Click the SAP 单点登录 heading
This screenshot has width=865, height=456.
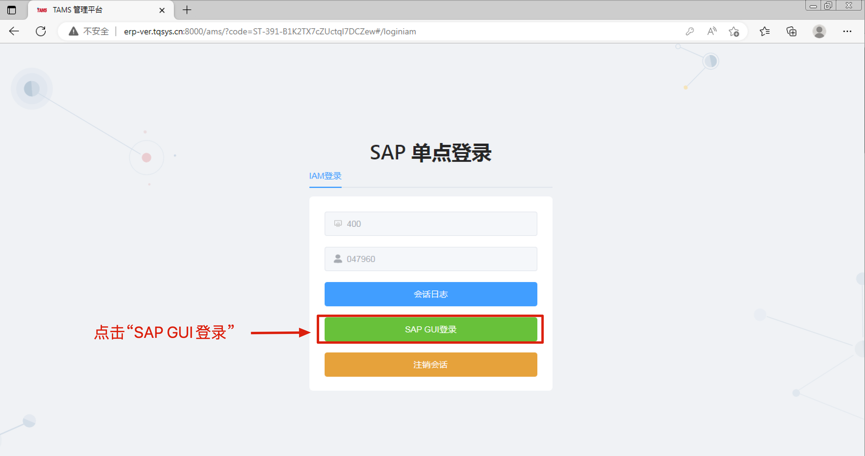[x=431, y=153]
